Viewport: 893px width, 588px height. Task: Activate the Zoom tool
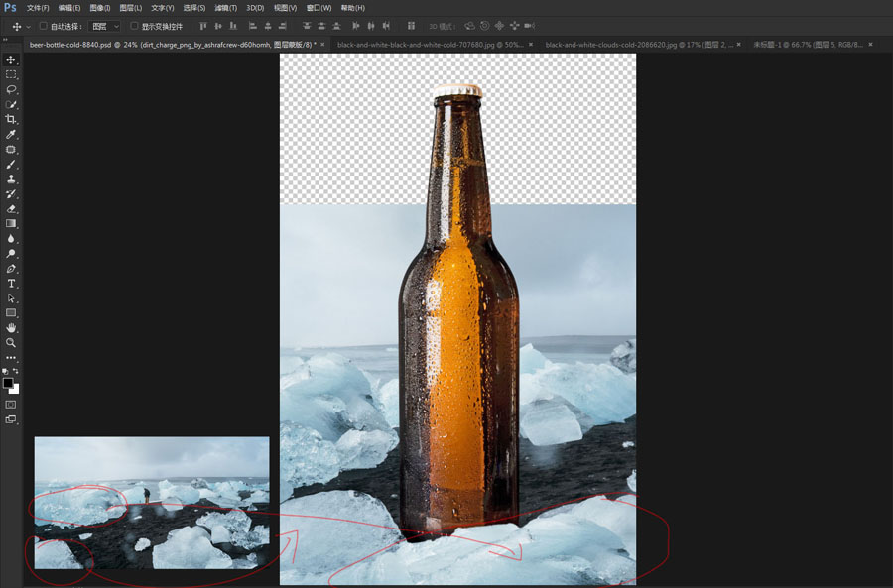[x=12, y=343]
